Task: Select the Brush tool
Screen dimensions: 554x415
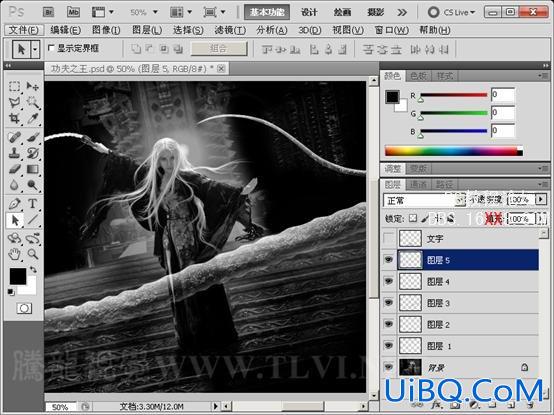Action: (33, 137)
